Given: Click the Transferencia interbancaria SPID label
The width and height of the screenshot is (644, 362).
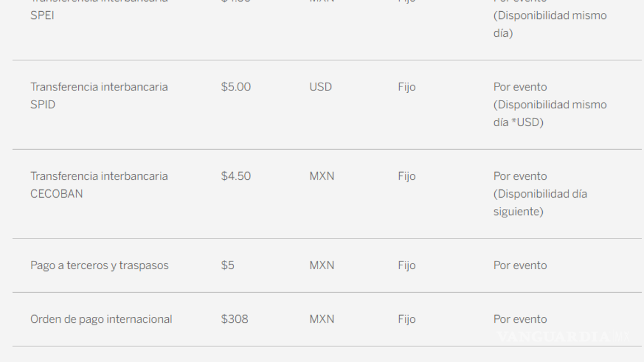Looking at the screenshot, I should (98, 96).
